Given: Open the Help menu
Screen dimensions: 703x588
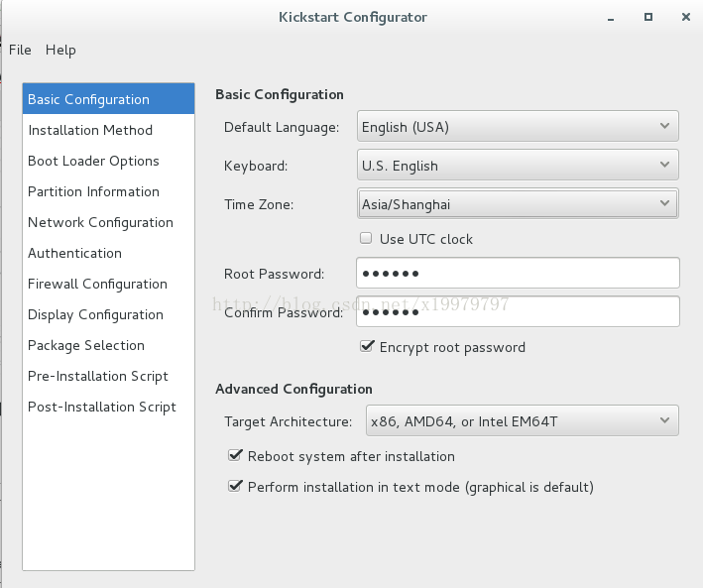Looking at the screenshot, I should click(x=60, y=51).
